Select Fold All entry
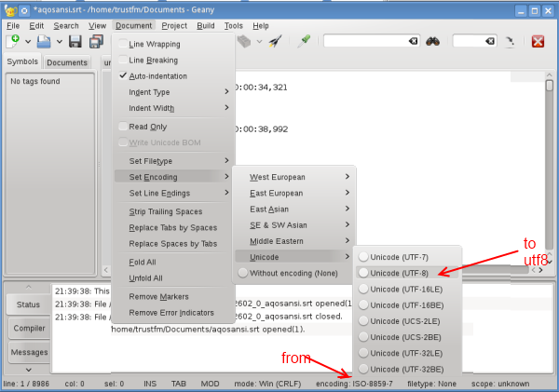This screenshot has width=559, height=392. click(x=173, y=263)
